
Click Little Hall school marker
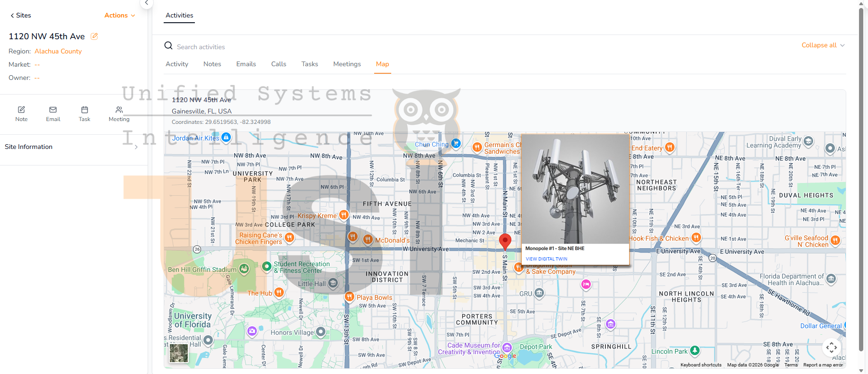coord(333,283)
